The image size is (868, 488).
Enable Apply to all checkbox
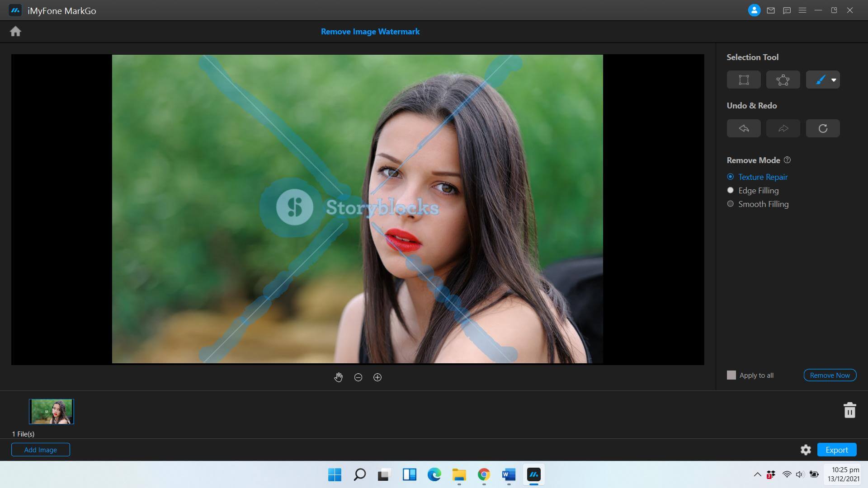tap(731, 375)
